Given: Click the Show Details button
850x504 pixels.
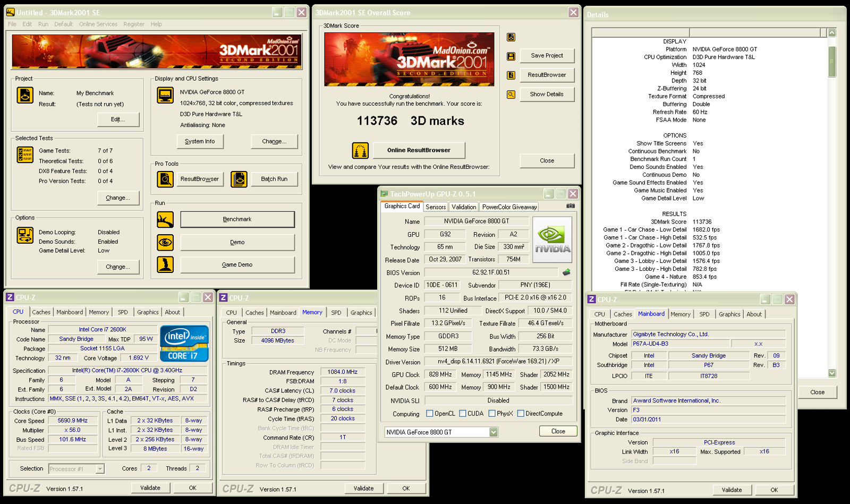Looking at the screenshot, I should 547,95.
